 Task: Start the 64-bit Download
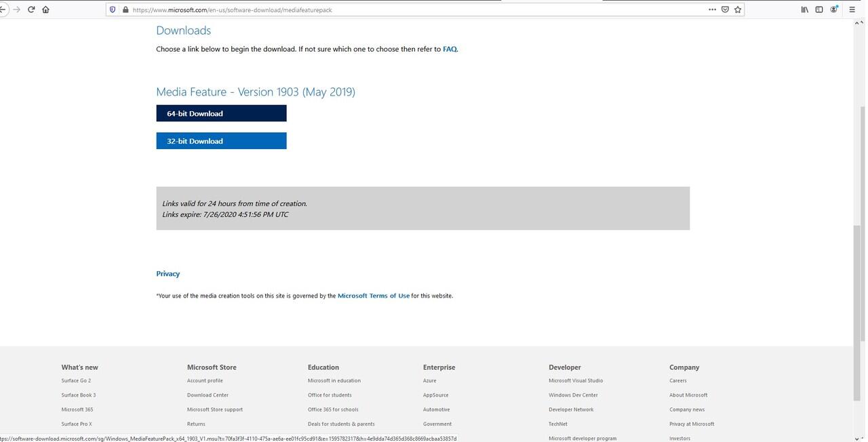(221, 113)
